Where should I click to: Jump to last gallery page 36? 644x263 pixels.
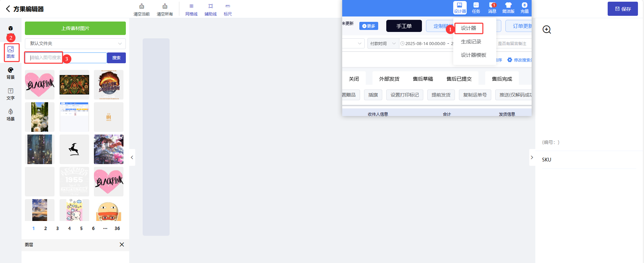point(117,228)
